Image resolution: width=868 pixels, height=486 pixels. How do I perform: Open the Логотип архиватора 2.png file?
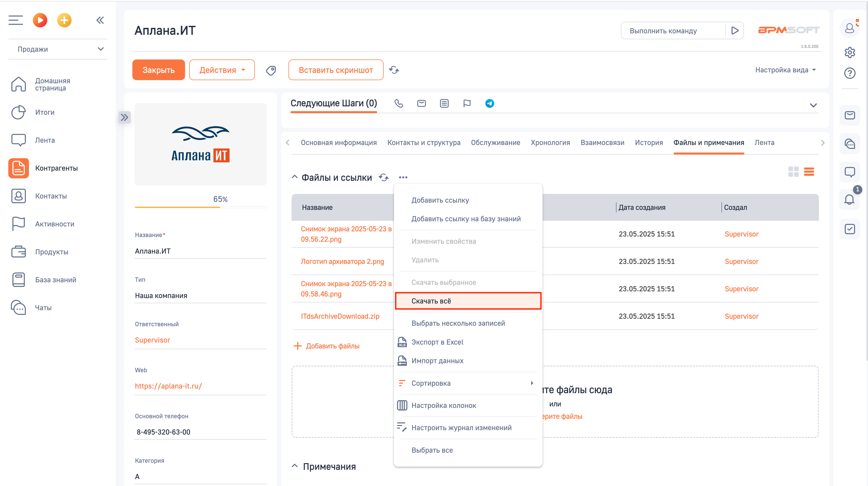pyautogui.click(x=342, y=262)
